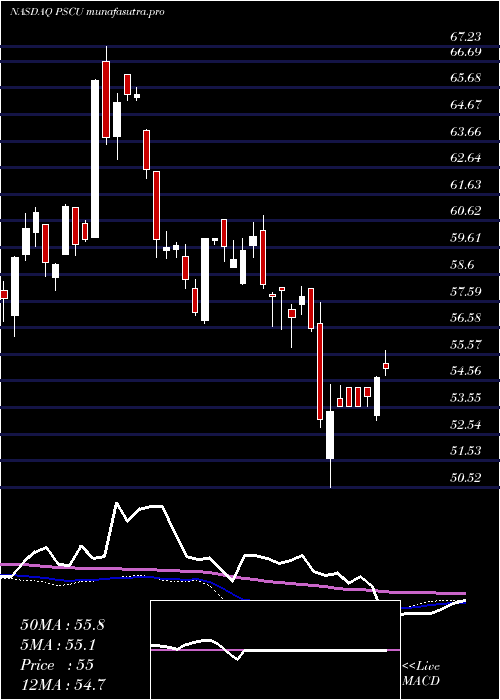
Task: Click the 63.66 price axis label
Action: coord(465,132)
